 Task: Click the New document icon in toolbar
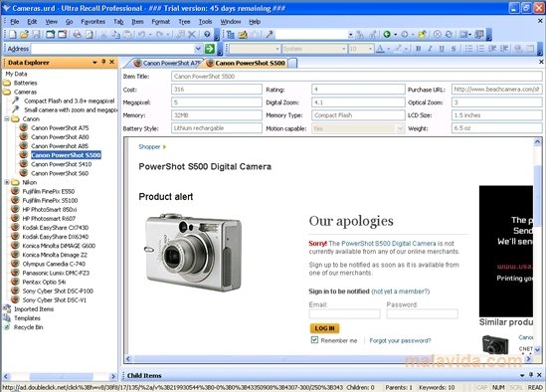[13, 34]
